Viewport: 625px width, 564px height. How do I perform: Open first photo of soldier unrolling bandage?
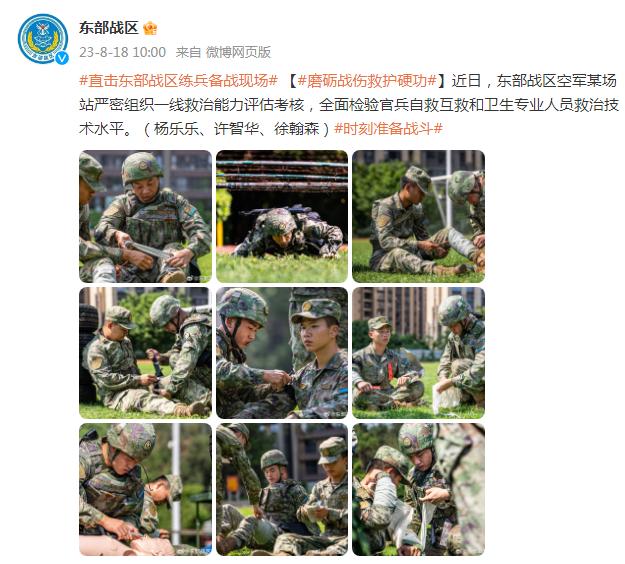145,216
